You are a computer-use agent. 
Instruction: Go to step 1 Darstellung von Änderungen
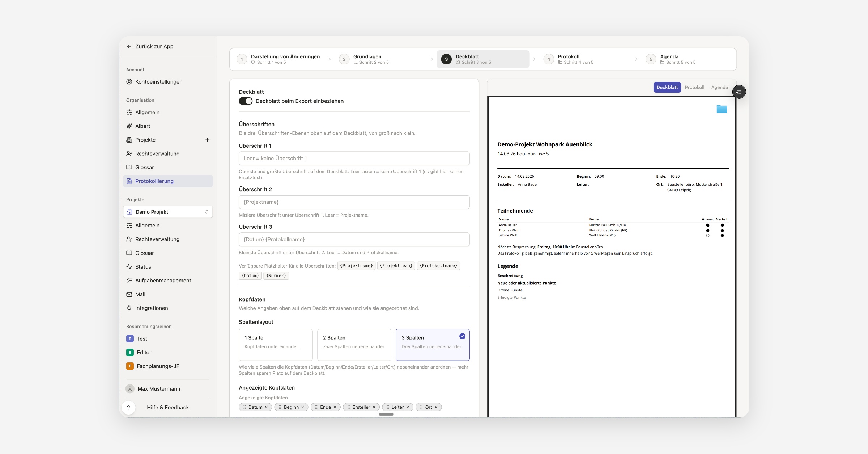278,59
